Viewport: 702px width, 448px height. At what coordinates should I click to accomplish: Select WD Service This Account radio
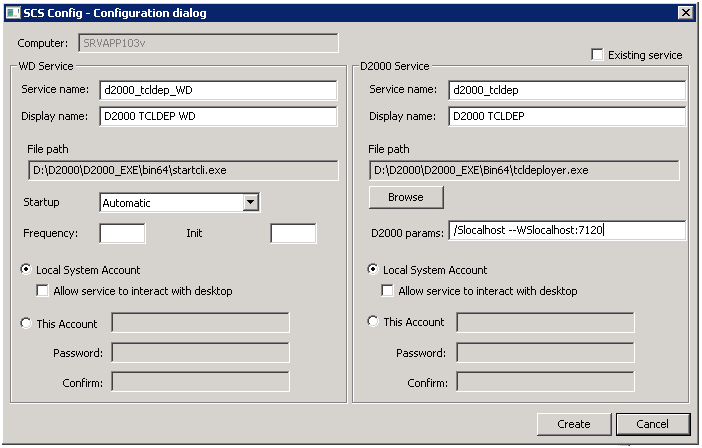point(27,323)
